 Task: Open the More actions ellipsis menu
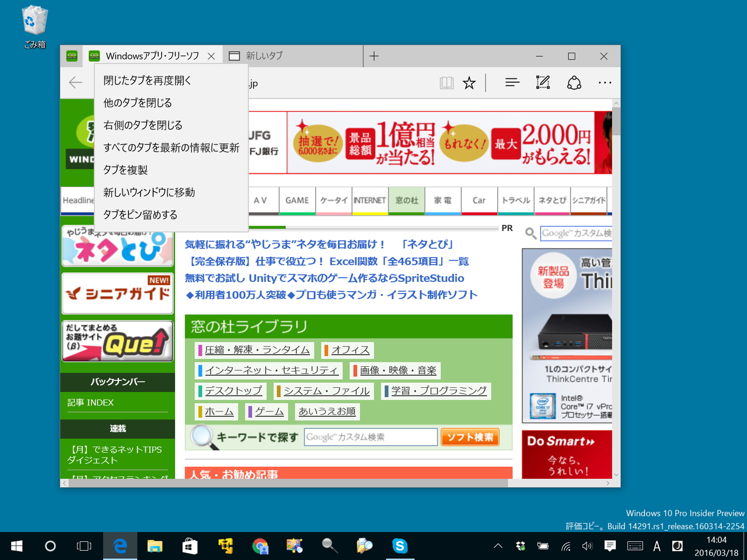[x=605, y=82]
